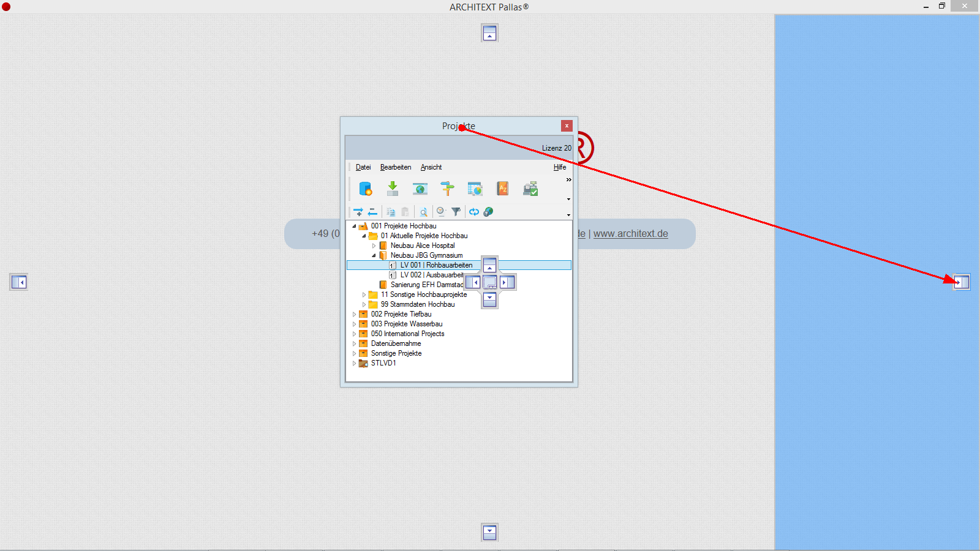Open the Ansicht menu
This screenshot has height=551, width=980.
click(x=431, y=167)
